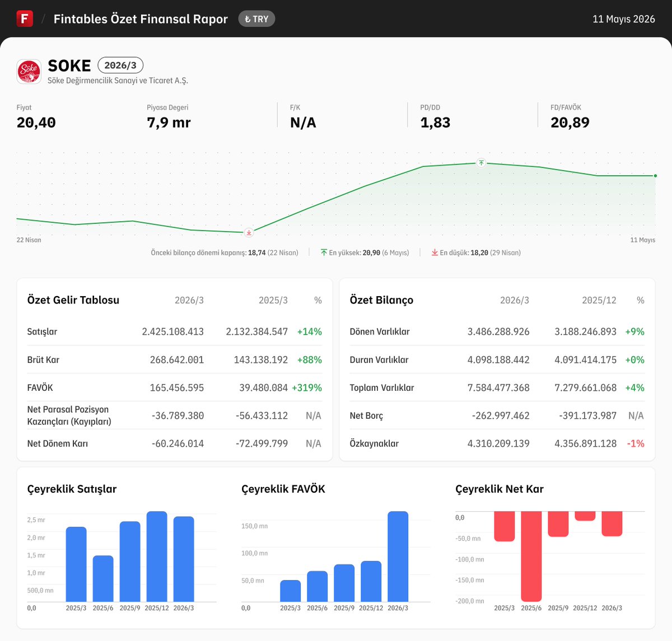
Task: Click the En yüksek value 20,90
Action: [x=372, y=252]
